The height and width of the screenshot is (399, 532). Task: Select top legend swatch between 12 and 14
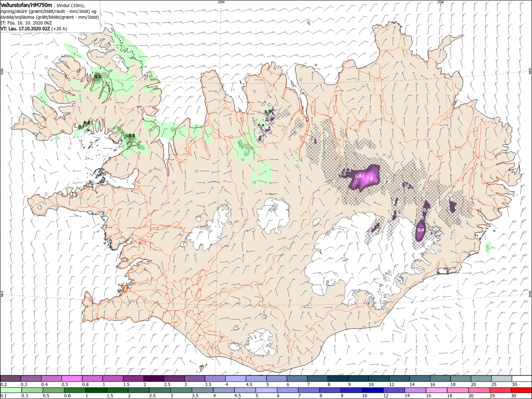click(399, 379)
